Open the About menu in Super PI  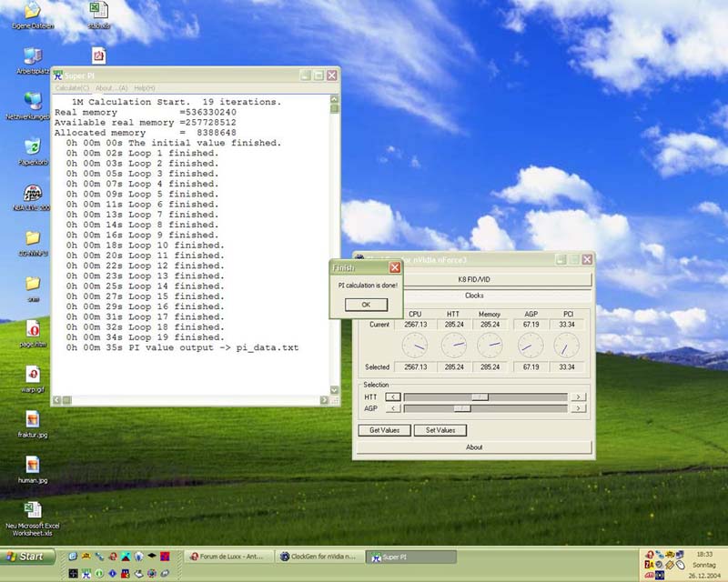(111, 88)
